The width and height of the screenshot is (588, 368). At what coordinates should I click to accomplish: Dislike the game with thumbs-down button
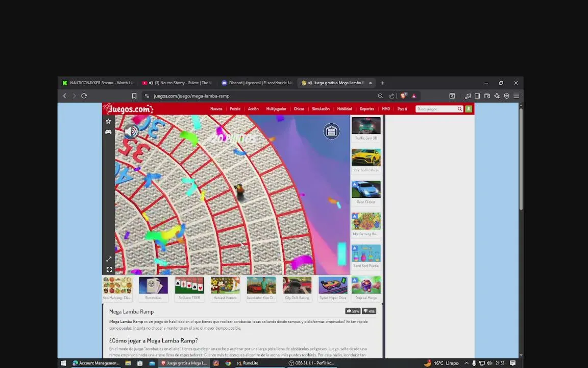click(x=369, y=311)
